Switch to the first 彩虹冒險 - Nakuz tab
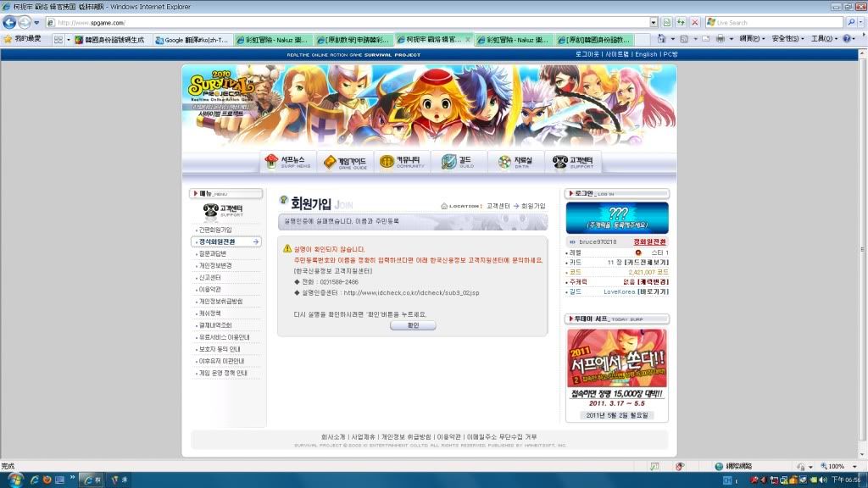Viewport: 868px width, 488px height. pyautogui.click(x=272, y=40)
